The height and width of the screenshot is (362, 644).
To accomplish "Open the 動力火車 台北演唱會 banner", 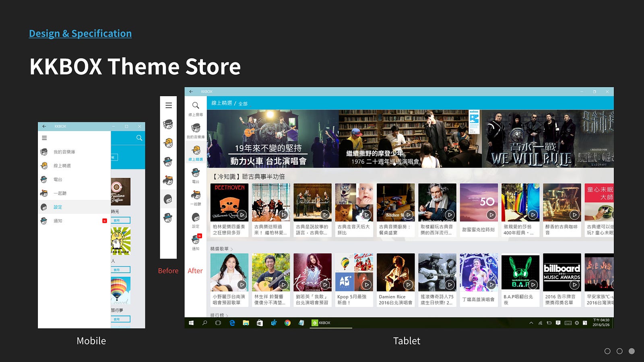I will coord(272,139).
